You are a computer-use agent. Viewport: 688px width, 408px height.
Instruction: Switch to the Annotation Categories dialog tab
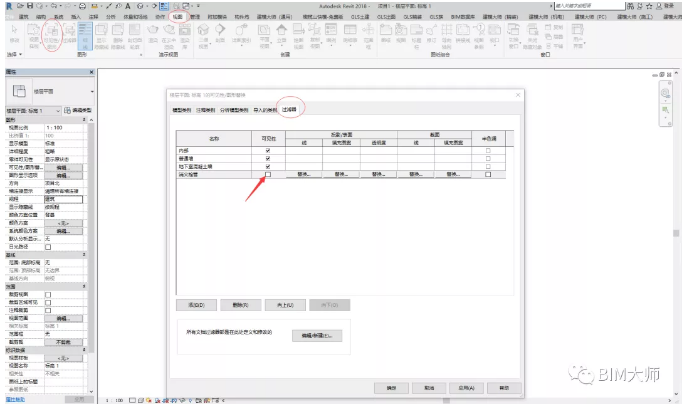tap(205, 110)
